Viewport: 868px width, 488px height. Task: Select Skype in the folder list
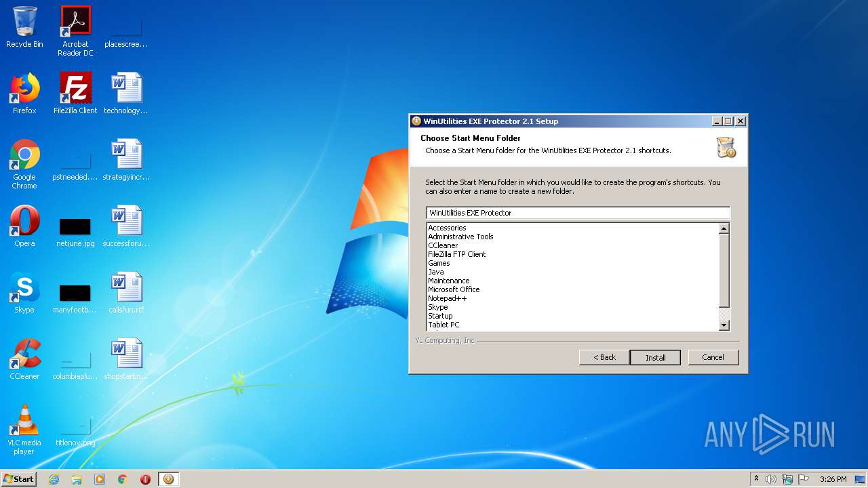tap(437, 307)
